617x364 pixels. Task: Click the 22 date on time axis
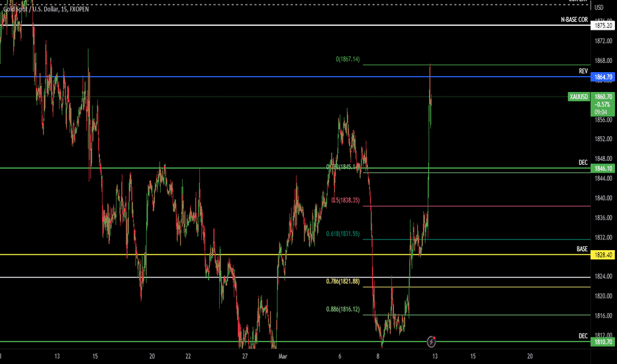(188, 357)
